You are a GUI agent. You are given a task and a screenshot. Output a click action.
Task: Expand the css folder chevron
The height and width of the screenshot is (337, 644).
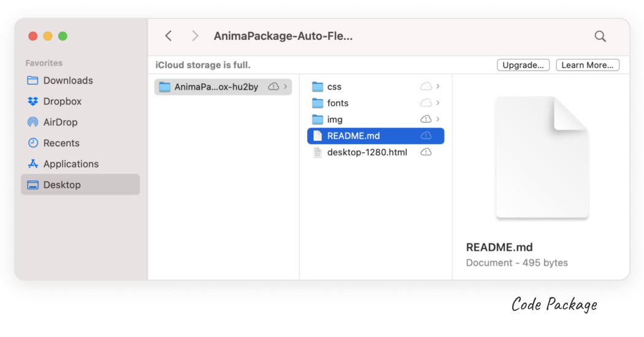[438, 87]
